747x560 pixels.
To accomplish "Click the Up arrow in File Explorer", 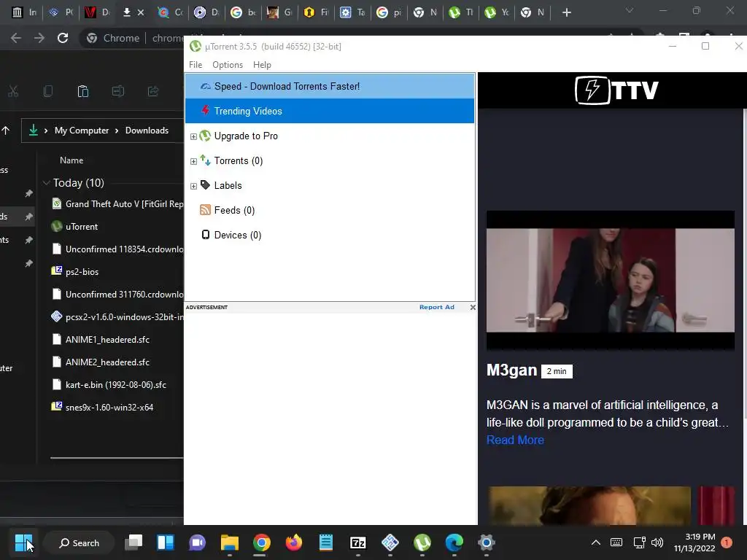I will point(6,131).
